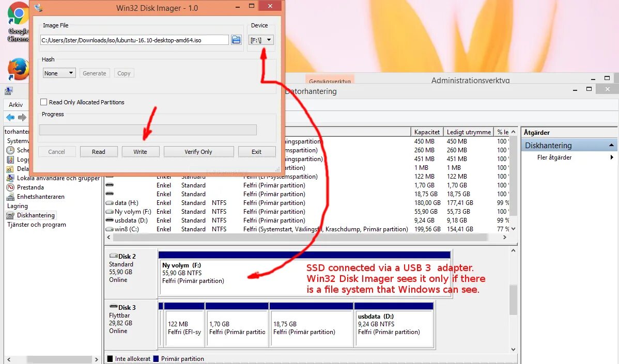Sort by Kapacitet column header
The image size is (619, 364).
tap(427, 132)
